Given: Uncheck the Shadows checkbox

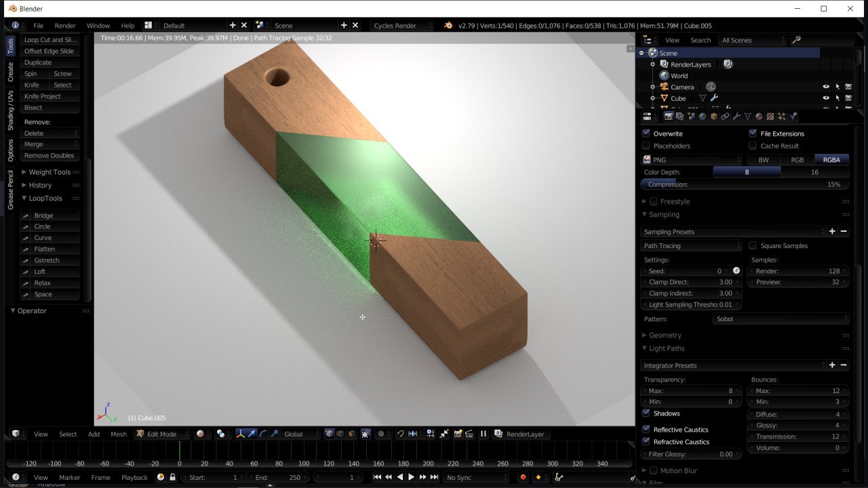Looking at the screenshot, I should (x=646, y=413).
